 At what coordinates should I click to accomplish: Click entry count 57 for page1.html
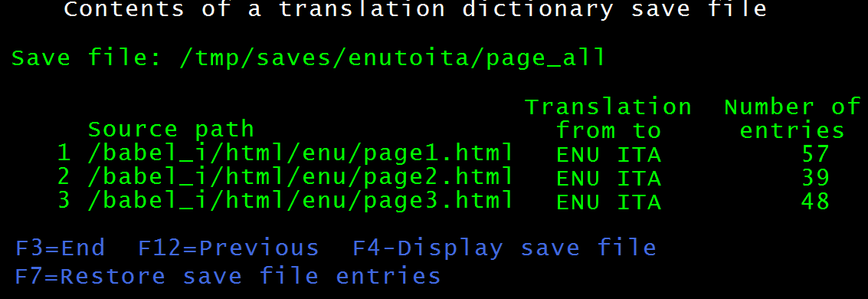click(x=815, y=154)
